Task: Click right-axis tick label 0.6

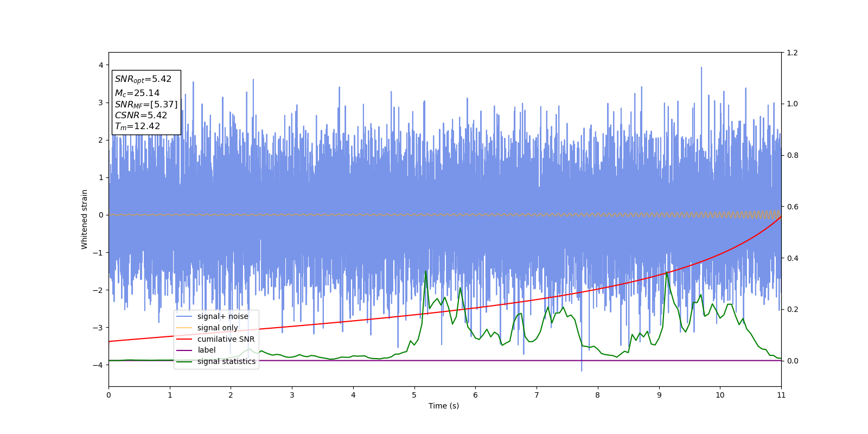Action: [793, 207]
